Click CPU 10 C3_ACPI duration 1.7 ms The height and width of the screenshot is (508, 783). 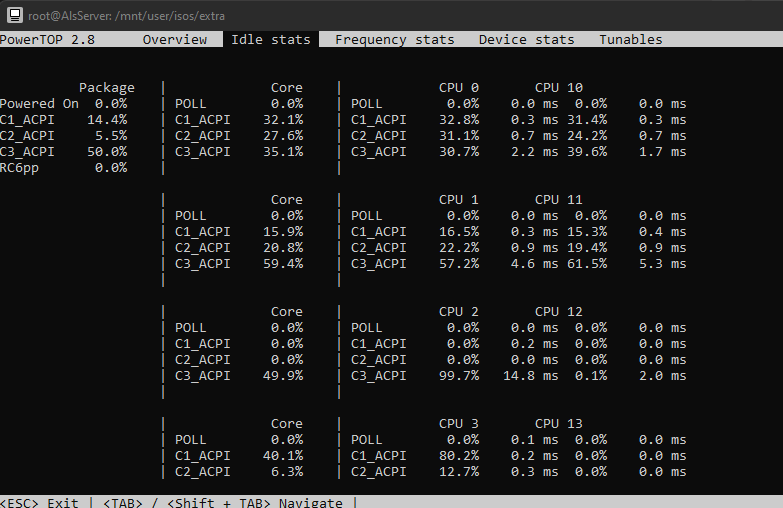pos(663,152)
